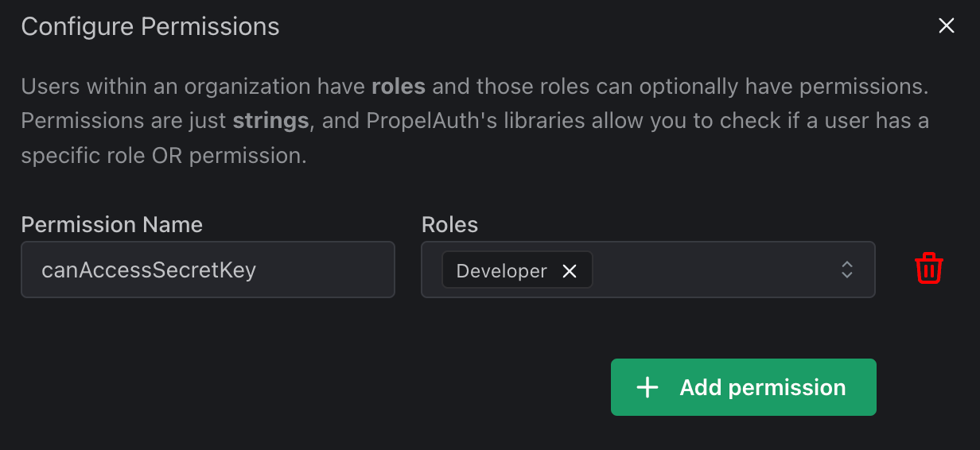
Task: Click the specific role OR permission sentence
Action: pos(164,156)
